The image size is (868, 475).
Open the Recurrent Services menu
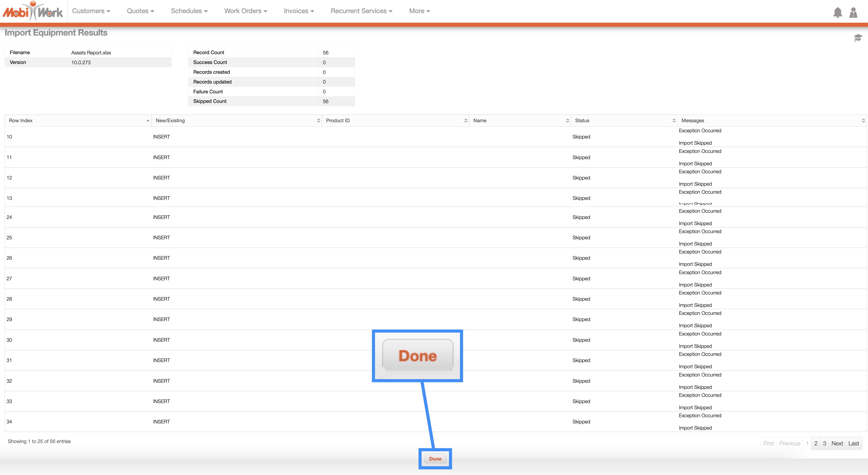point(361,11)
